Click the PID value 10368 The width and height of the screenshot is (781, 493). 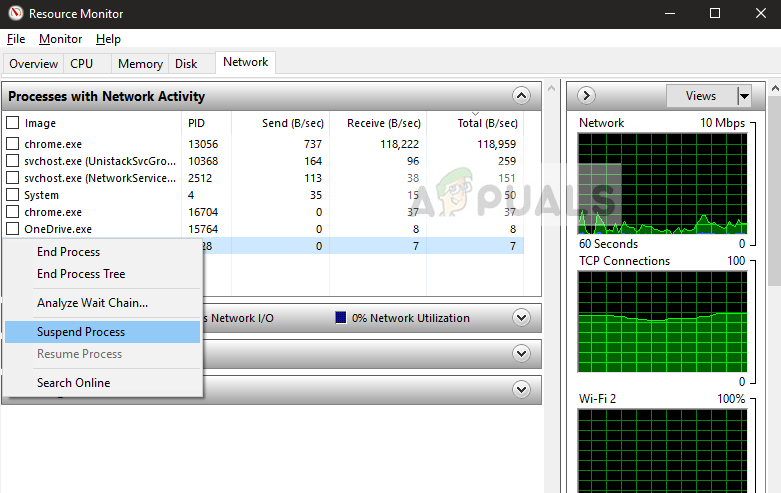click(x=203, y=161)
